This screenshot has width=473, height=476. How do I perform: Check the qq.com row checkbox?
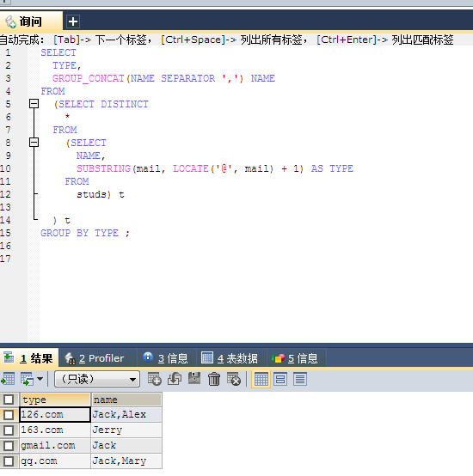[x=9, y=461]
